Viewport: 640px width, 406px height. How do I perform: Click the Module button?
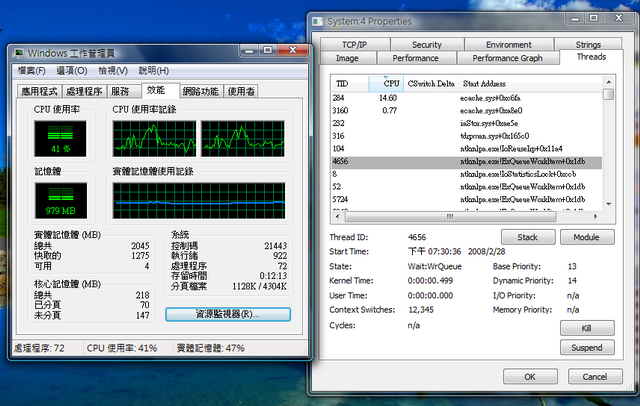[x=587, y=237]
